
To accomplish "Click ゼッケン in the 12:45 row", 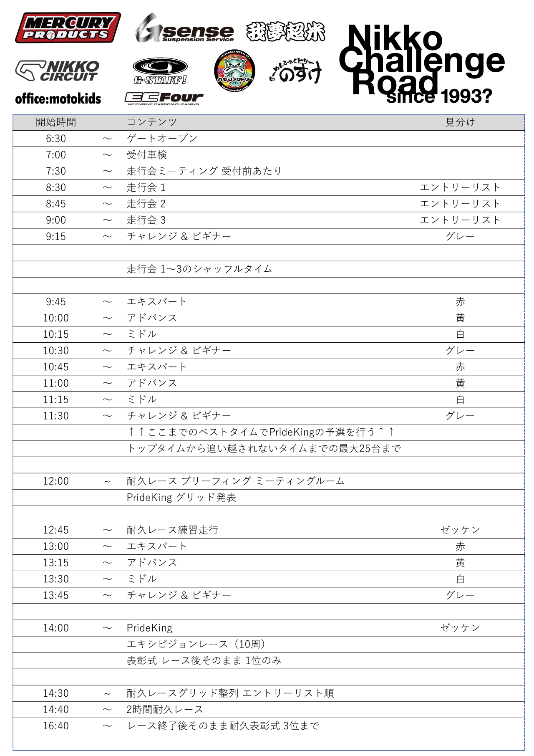I will point(460,530).
